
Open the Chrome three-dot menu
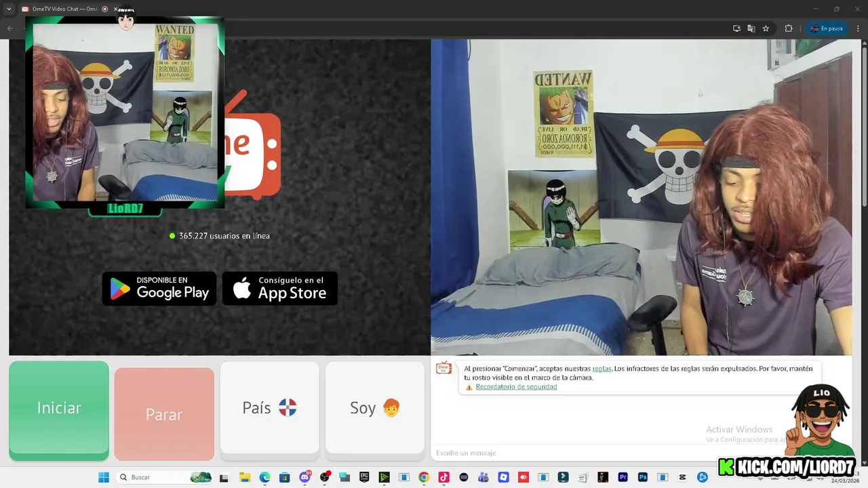(x=858, y=28)
